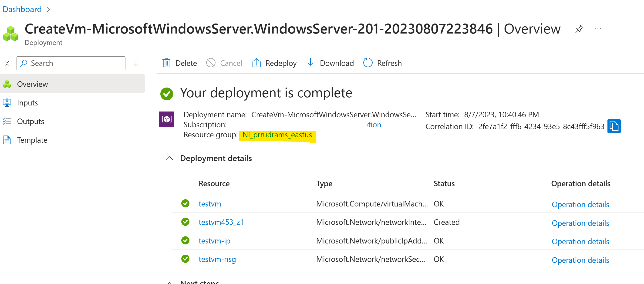
Task: Open the testvm resource link
Action: pos(210,204)
